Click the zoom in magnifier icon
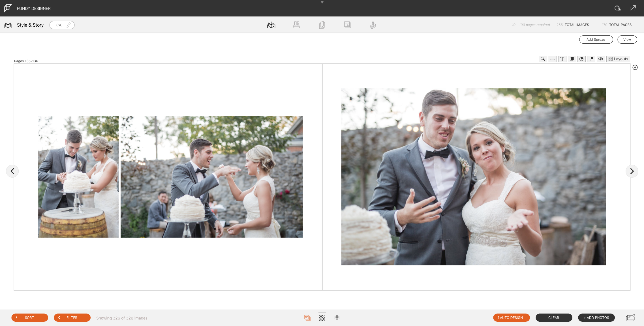 tap(543, 59)
